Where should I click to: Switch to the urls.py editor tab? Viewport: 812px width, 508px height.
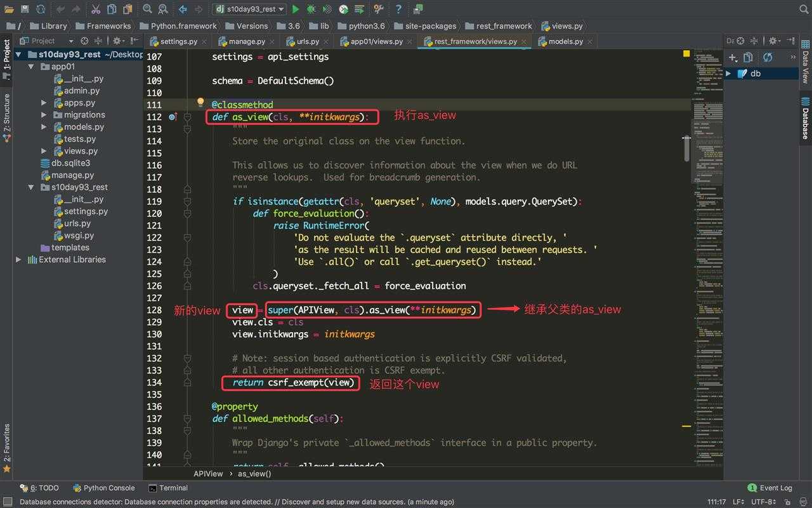point(307,41)
